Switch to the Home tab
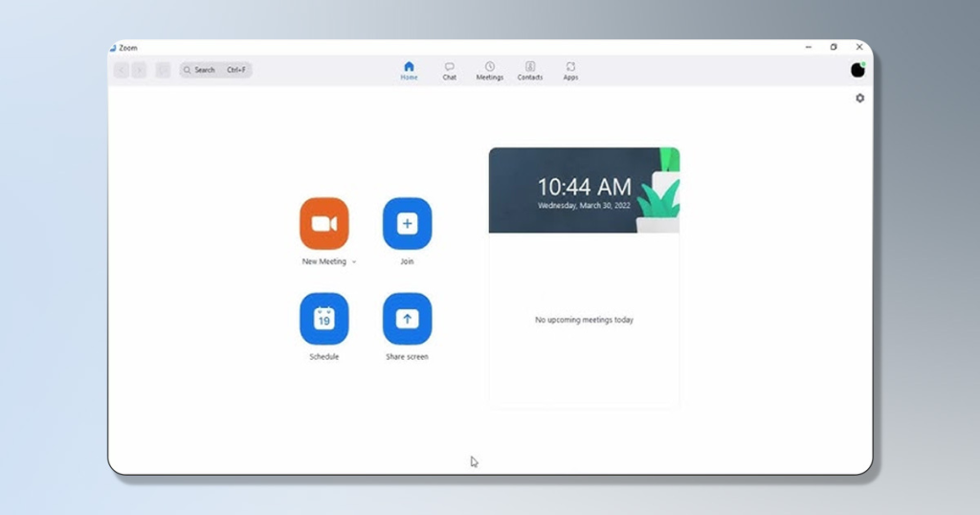This screenshot has height=515, width=980. 409,71
